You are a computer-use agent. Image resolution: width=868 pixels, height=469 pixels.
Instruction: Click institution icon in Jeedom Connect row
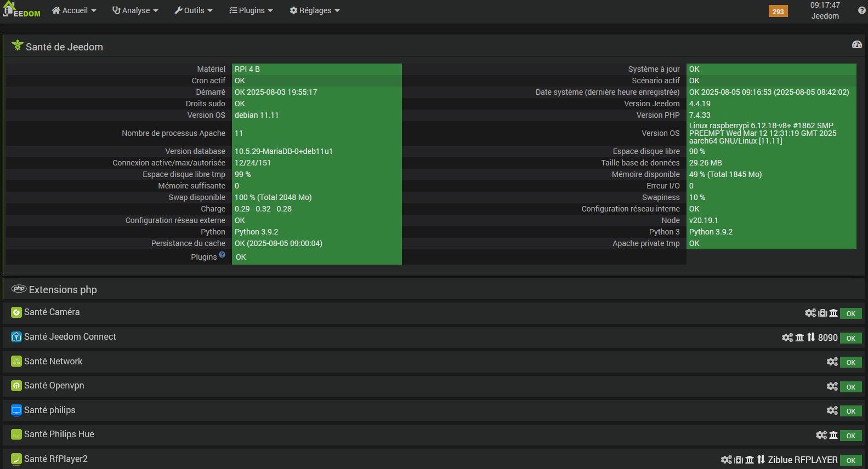point(799,338)
